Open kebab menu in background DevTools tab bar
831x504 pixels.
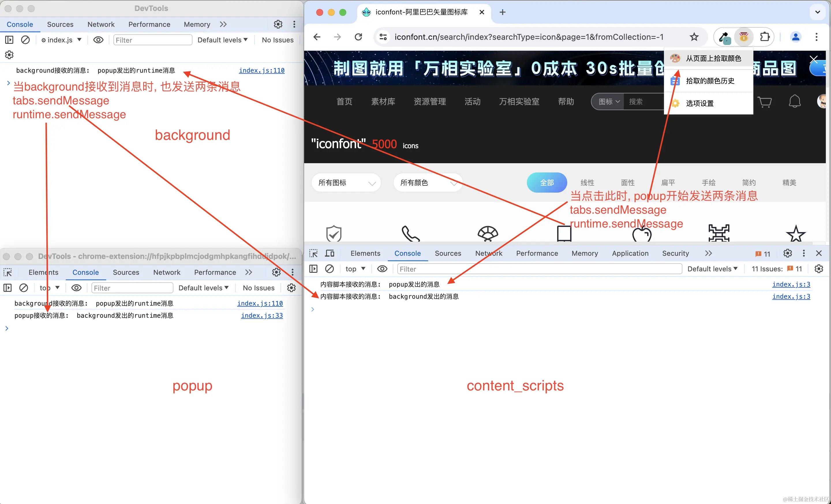294,24
